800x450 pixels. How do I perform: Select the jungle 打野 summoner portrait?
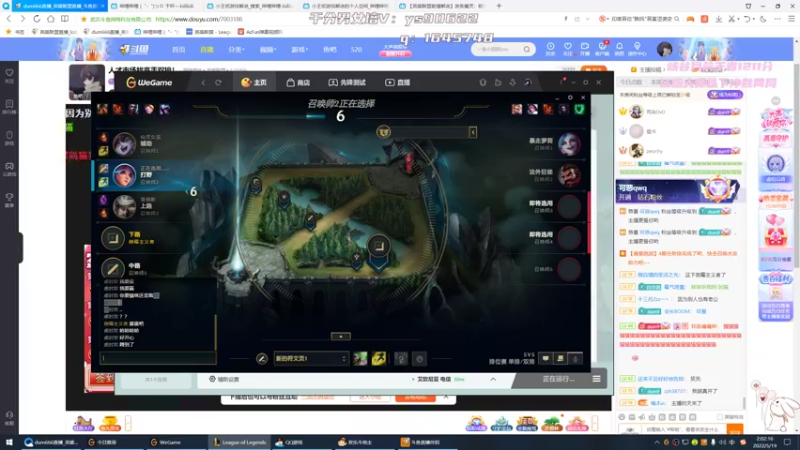(124, 175)
